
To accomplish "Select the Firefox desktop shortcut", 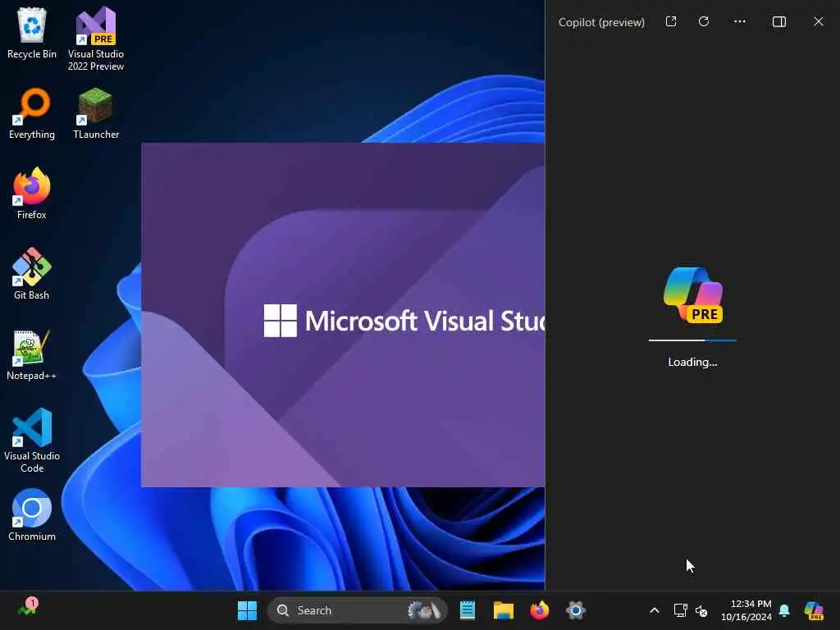I will (x=32, y=194).
